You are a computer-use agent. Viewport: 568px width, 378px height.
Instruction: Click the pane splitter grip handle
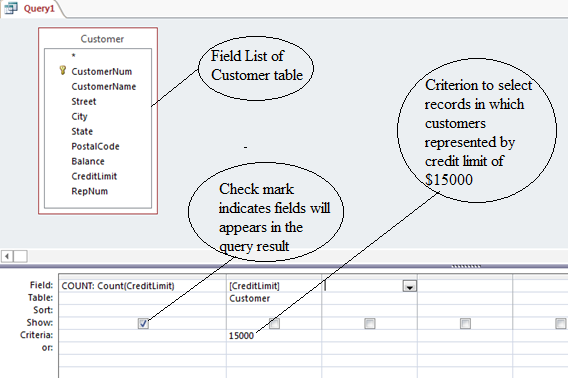coord(466,266)
